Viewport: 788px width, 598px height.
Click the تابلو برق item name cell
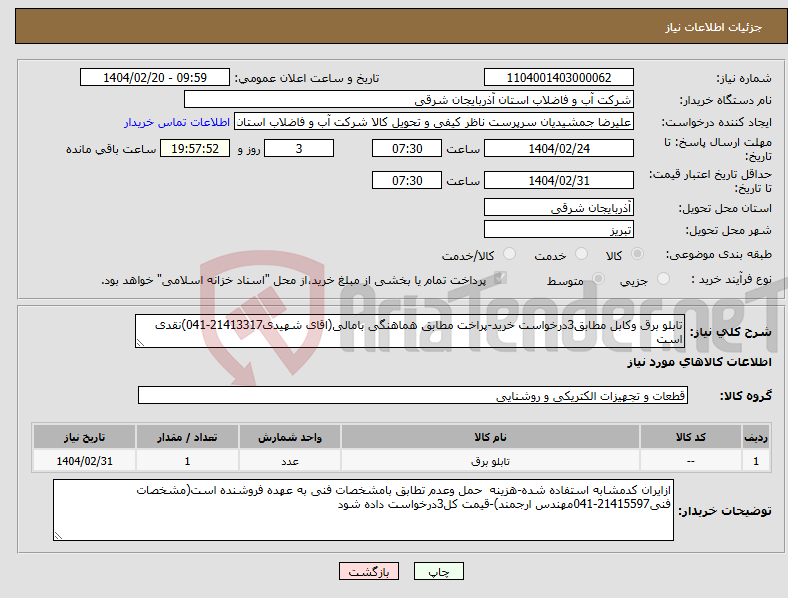pyautogui.click(x=490, y=461)
